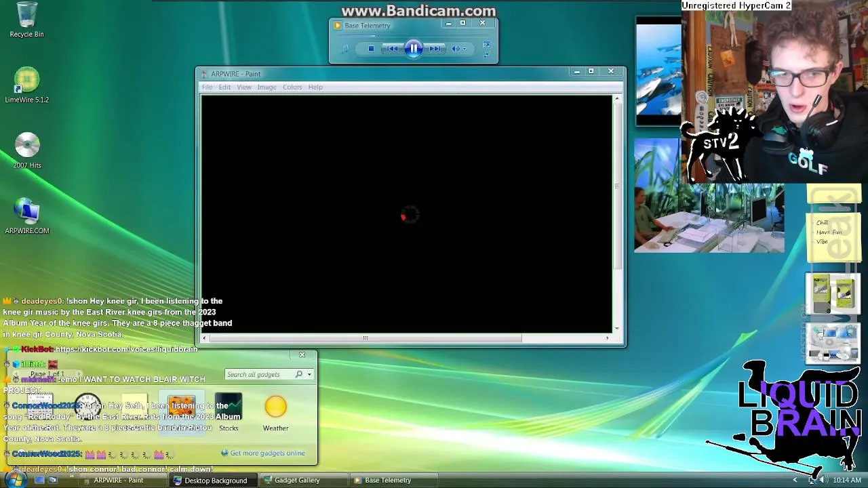The width and height of the screenshot is (868, 488).
Task: Select the Stocks gadget
Action: click(x=229, y=413)
